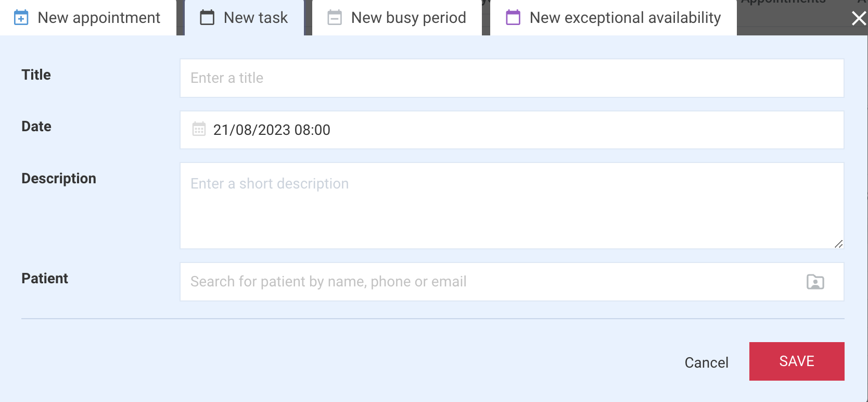This screenshot has width=868, height=402.
Task: Open the patient folder icon in search field
Action: coord(815,282)
